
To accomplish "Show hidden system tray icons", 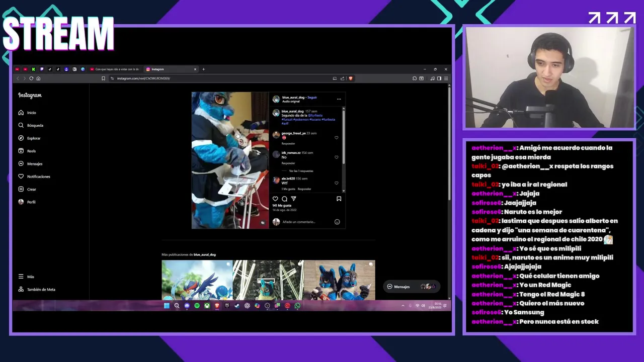I will tap(403, 306).
